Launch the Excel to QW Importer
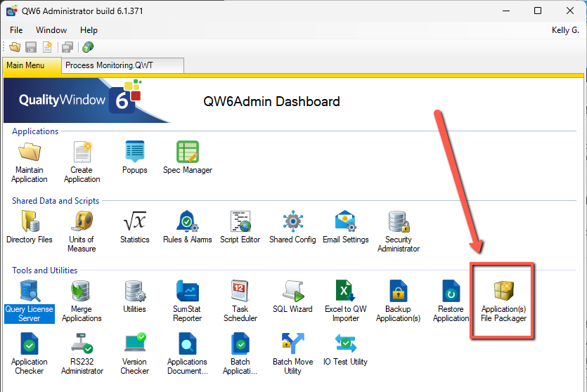Screen dimensions: 587x392 [x=346, y=292]
